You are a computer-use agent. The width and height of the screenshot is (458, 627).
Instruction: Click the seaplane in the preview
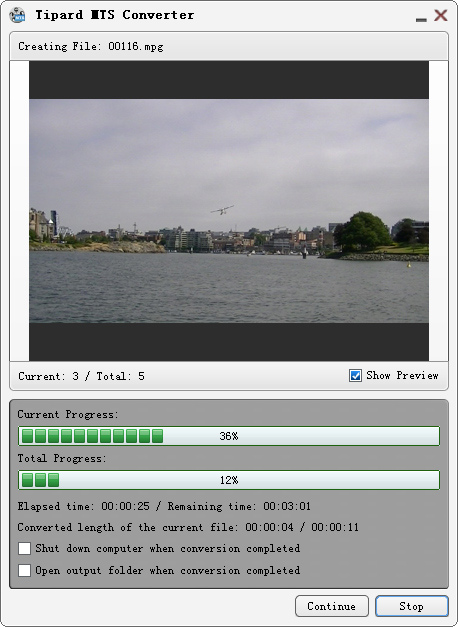(222, 210)
